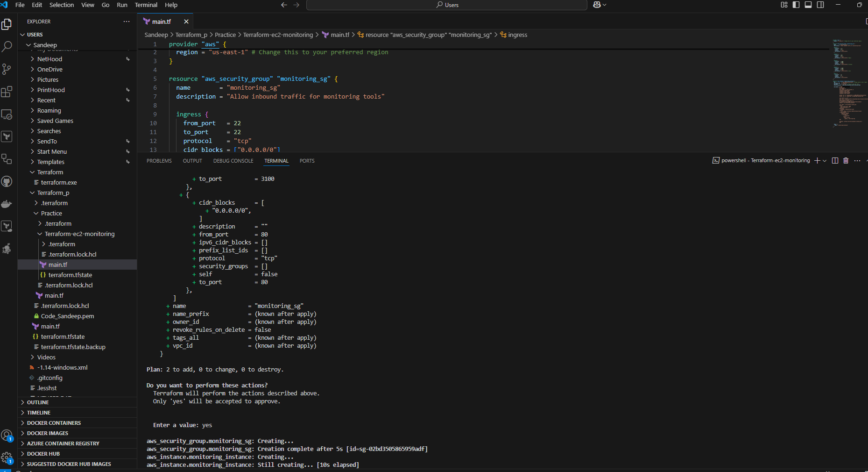Viewport: 868px width, 472px height.
Task: Expand the OneDrive folder
Action: click(78, 69)
